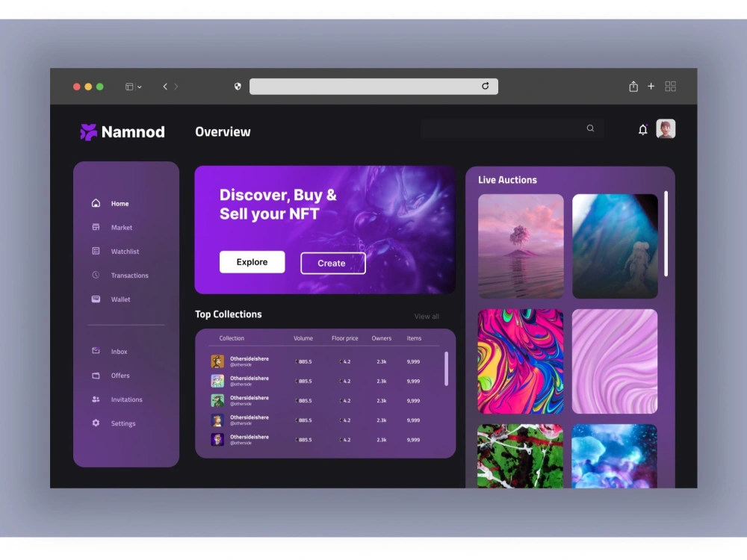Open the green splatter paint auction
747x560 pixels.
click(x=520, y=456)
